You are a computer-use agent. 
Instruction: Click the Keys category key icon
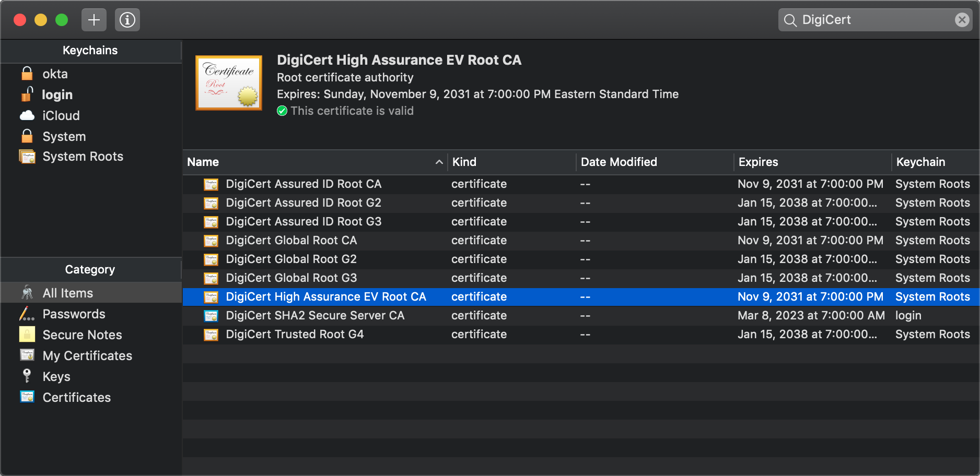(x=27, y=376)
